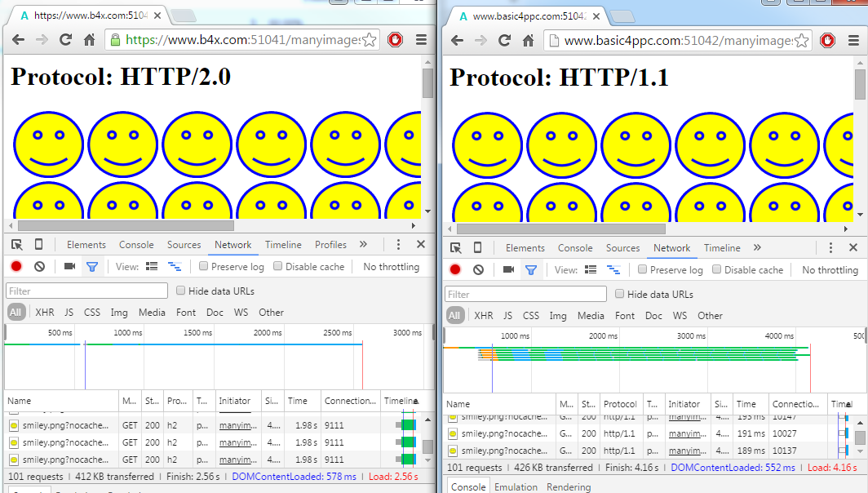Open the Chrome menu in the b4x.com window

(421, 40)
